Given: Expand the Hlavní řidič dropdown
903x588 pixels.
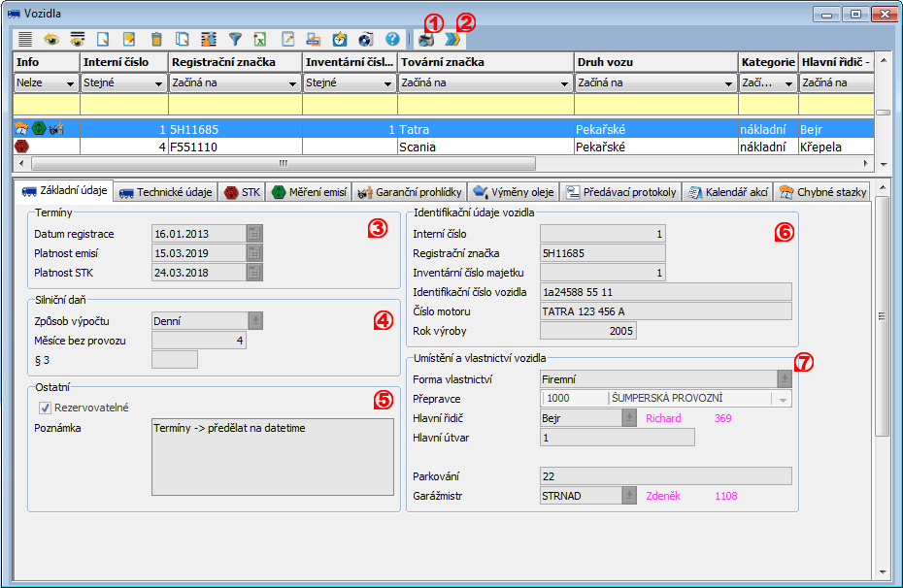Looking at the screenshot, I should tap(628, 418).
